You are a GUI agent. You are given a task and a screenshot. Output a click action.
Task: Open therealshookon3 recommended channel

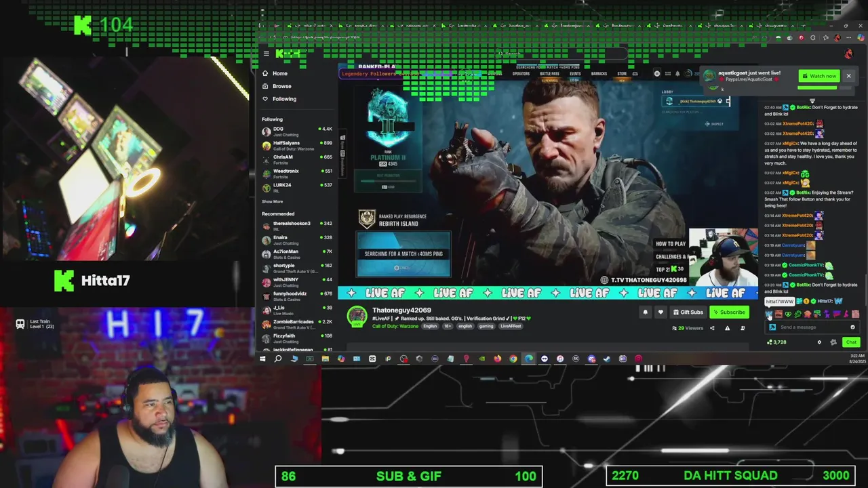(297, 226)
